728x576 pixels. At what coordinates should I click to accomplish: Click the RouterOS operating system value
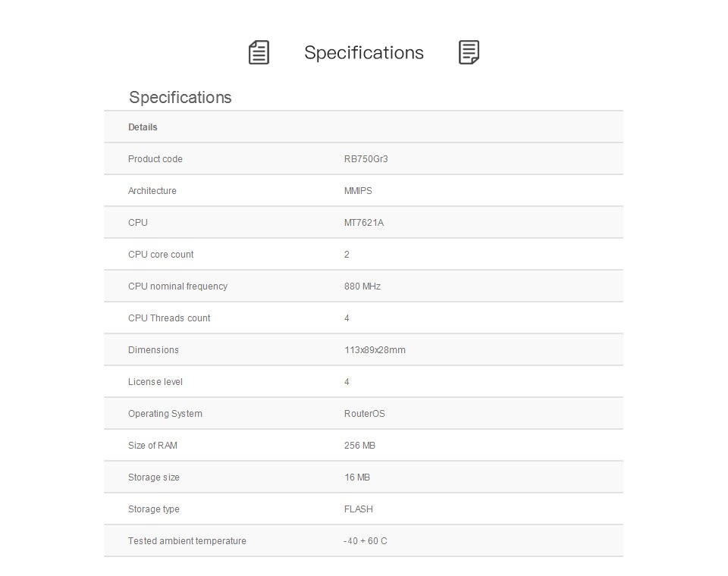pyautogui.click(x=365, y=414)
